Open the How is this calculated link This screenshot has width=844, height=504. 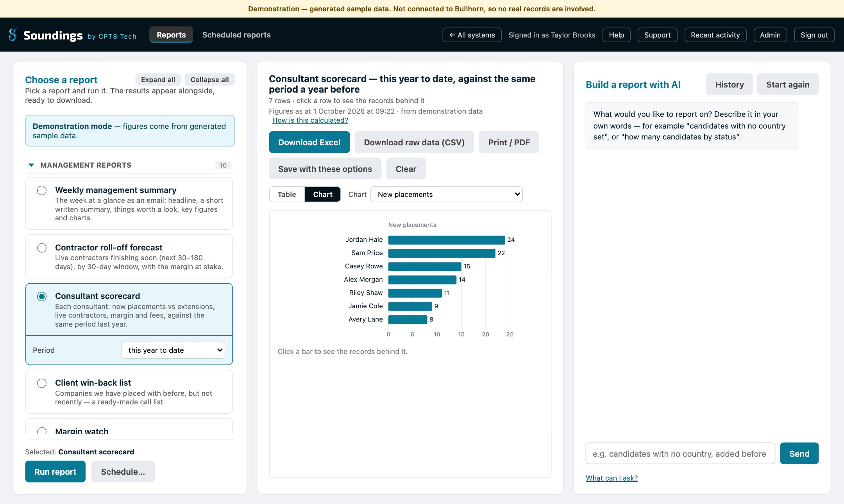tap(310, 120)
